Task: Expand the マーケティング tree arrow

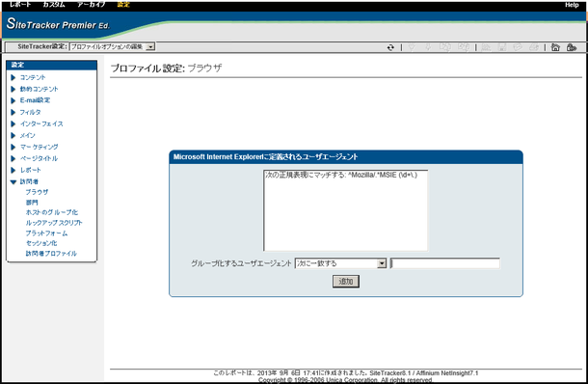Action: click(x=13, y=148)
